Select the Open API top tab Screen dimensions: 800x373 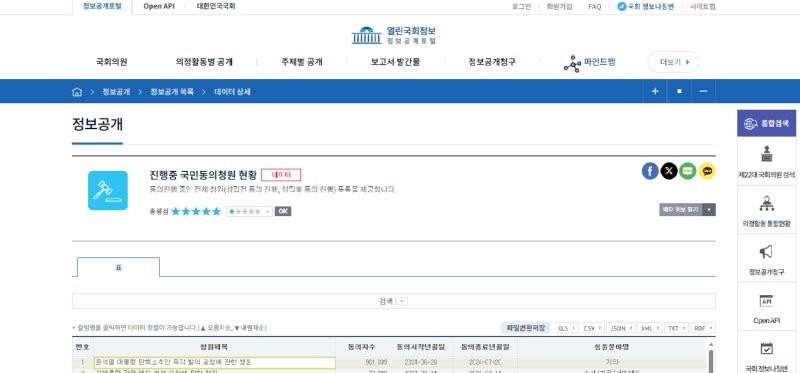[159, 7]
